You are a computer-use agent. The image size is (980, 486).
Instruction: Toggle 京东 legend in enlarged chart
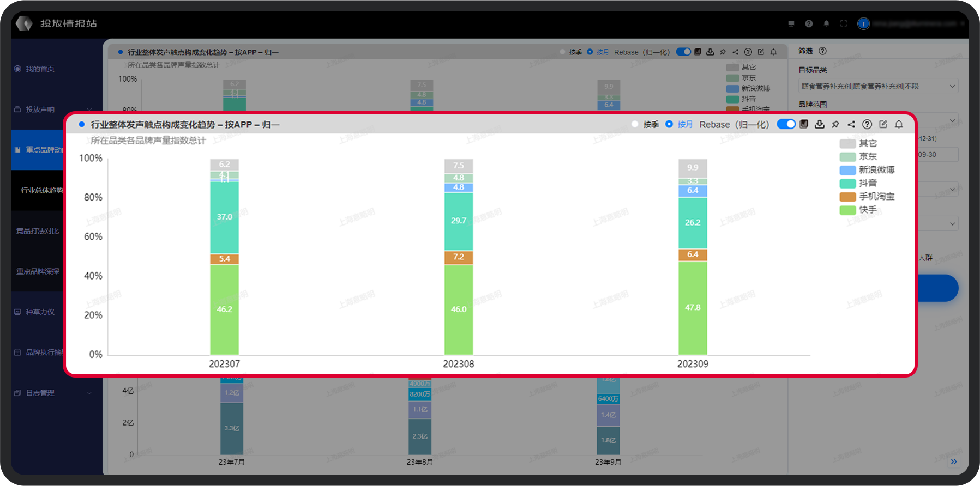click(x=858, y=156)
